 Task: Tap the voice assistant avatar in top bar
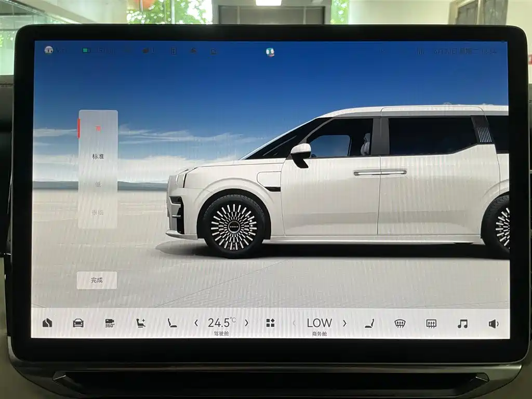(270, 52)
